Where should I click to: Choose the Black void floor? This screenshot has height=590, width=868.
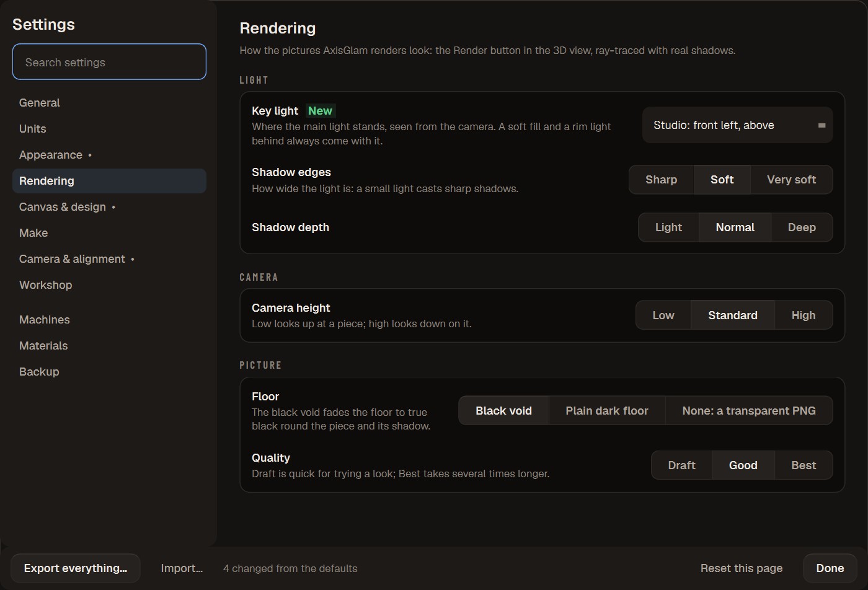click(x=503, y=411)
